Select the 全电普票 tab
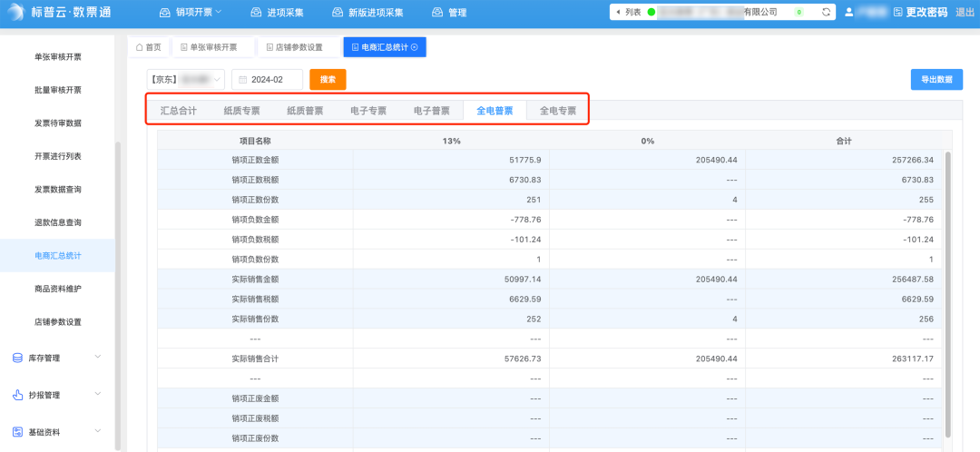Image resolution: width=980 pixels, height=452 pixels. point(495,111)
